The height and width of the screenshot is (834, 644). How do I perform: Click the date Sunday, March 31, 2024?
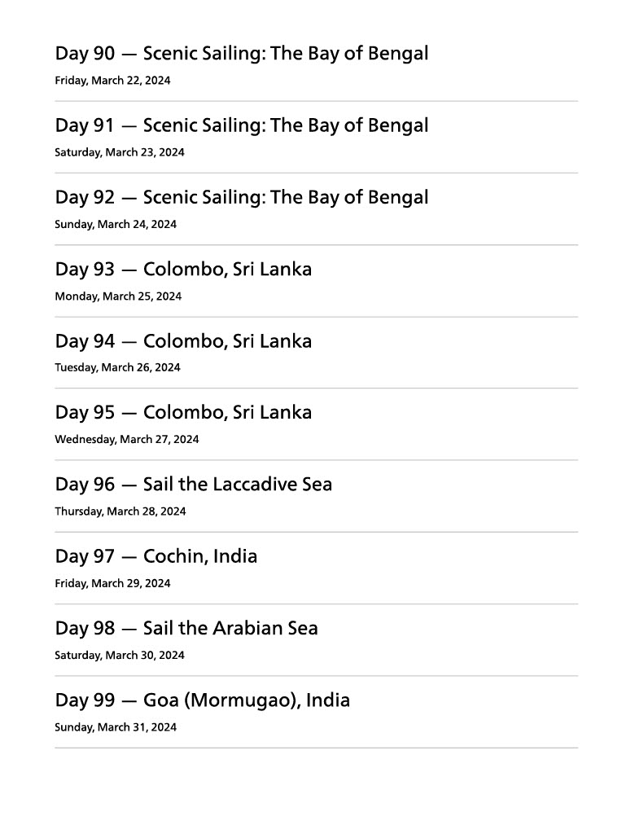click(115, 727)
